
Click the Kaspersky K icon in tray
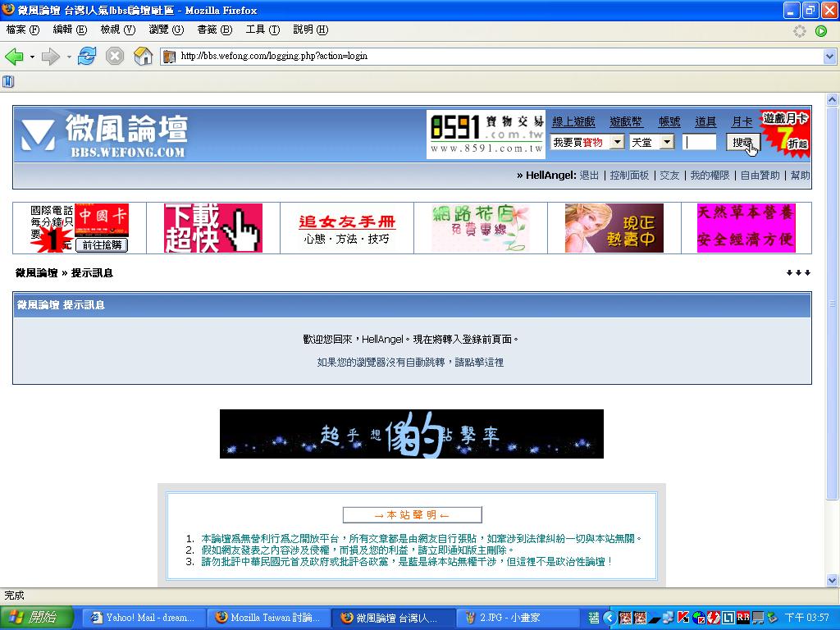tap(683, 618)
